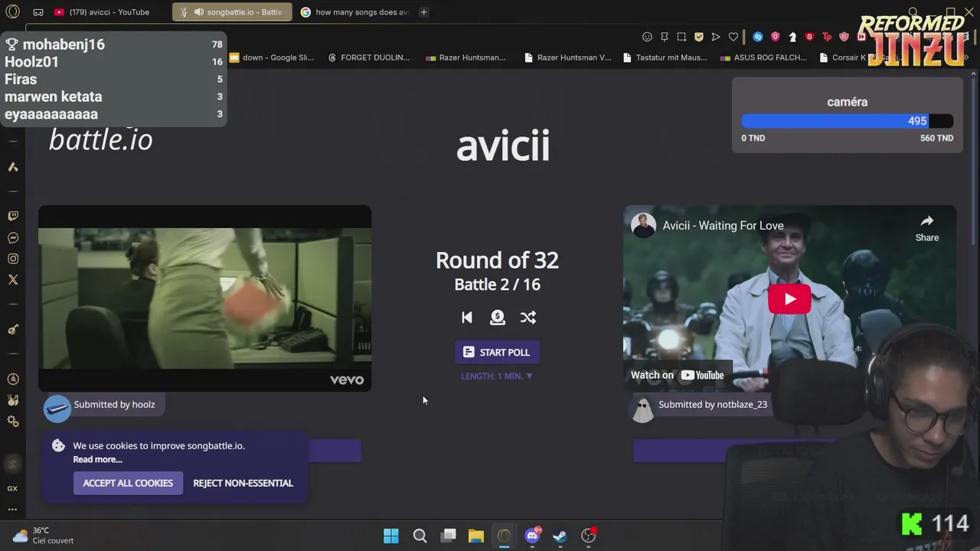Viewport: 980px width, 551px height.
Task: Click the Battle 2 / 16 text
Action: click(x=497, y=285)
